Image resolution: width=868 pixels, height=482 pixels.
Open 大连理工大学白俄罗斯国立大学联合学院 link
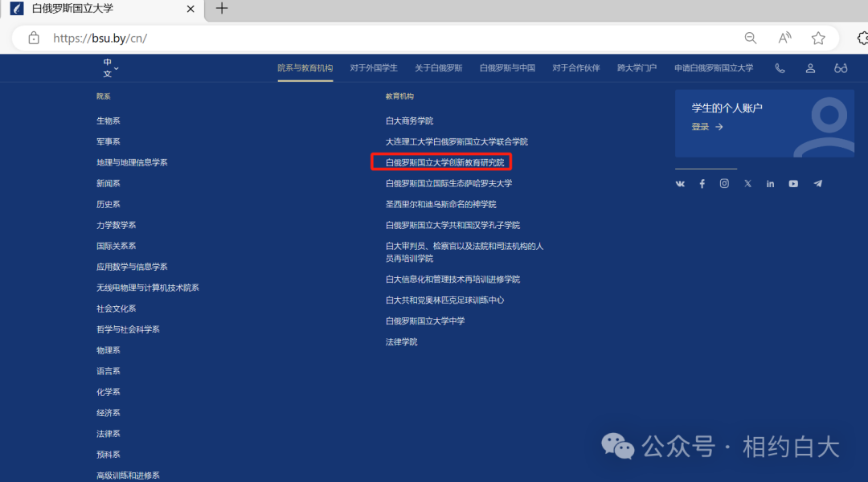457,141
